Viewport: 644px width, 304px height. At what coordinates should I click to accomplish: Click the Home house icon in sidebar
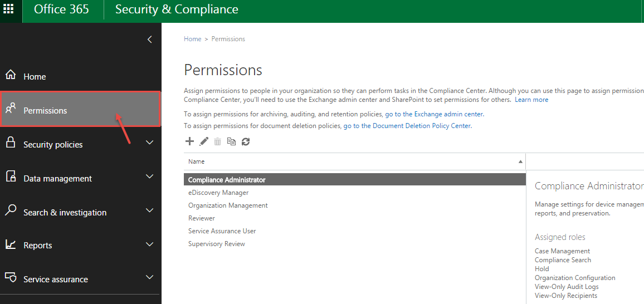coord(10,76)
